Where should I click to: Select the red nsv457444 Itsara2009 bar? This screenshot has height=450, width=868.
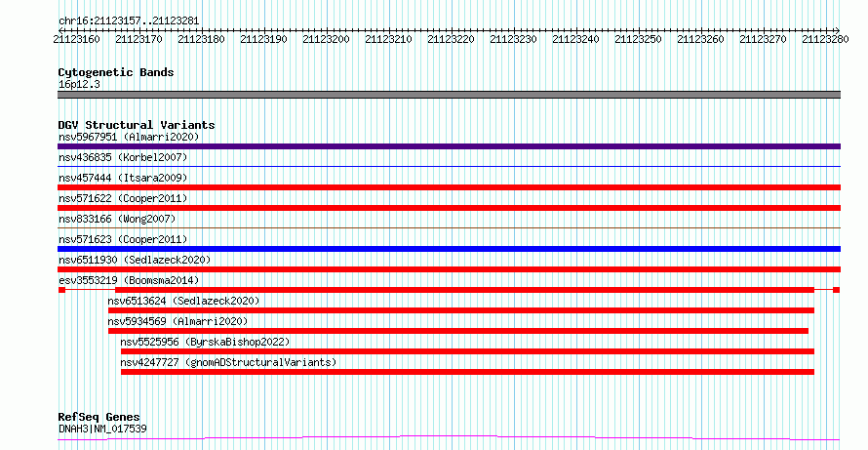(x=449, y=187)
